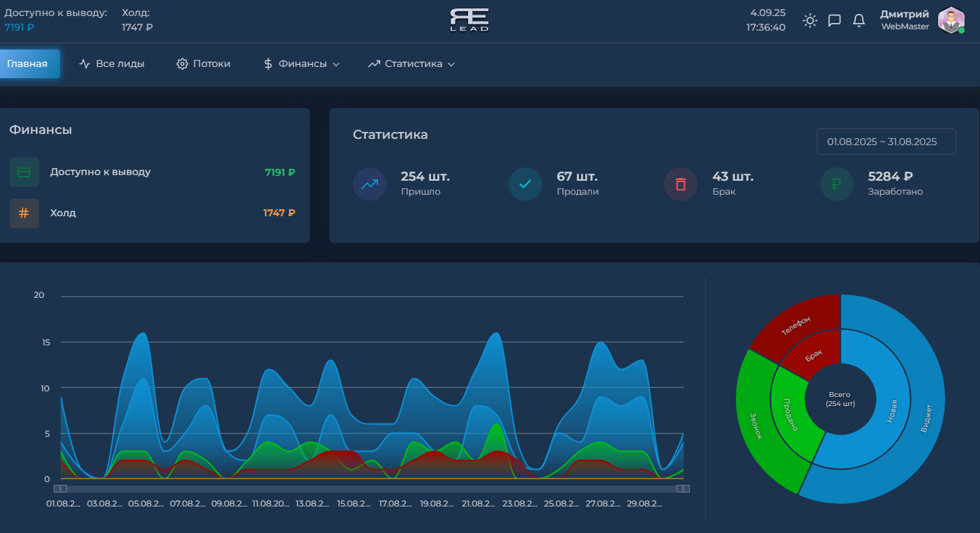Go to the Главная tab
Image resolution: width=980 pixels, height=533 pixels.
click(x=28, y=64)
